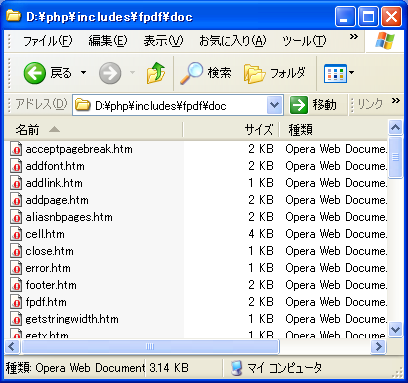Click the リンク toolbar label

point(370,104)
